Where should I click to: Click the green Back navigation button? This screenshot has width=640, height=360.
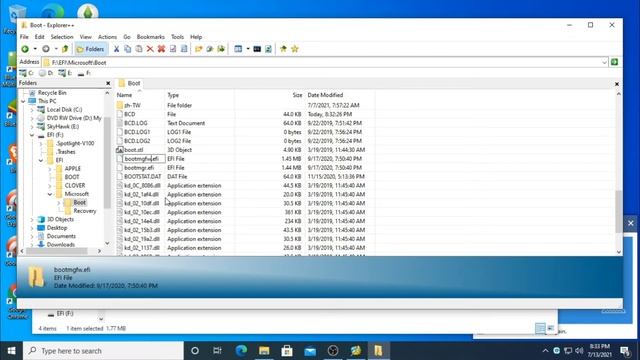tap(25, 49)
